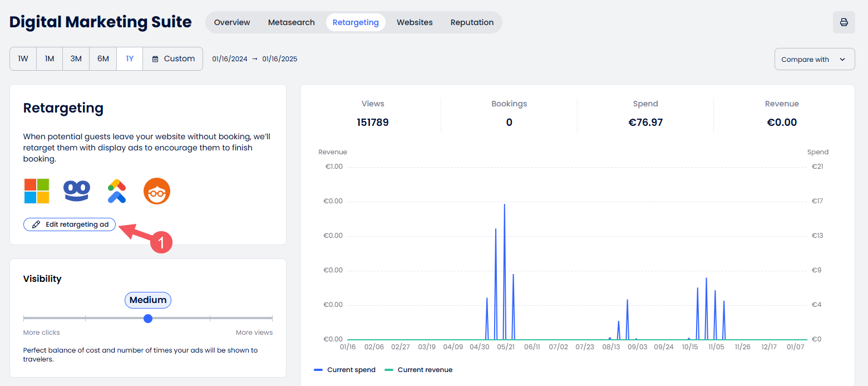Click the Microsoft logo icon
Screen dimensions: 868x386
click(x=37, y=191)
